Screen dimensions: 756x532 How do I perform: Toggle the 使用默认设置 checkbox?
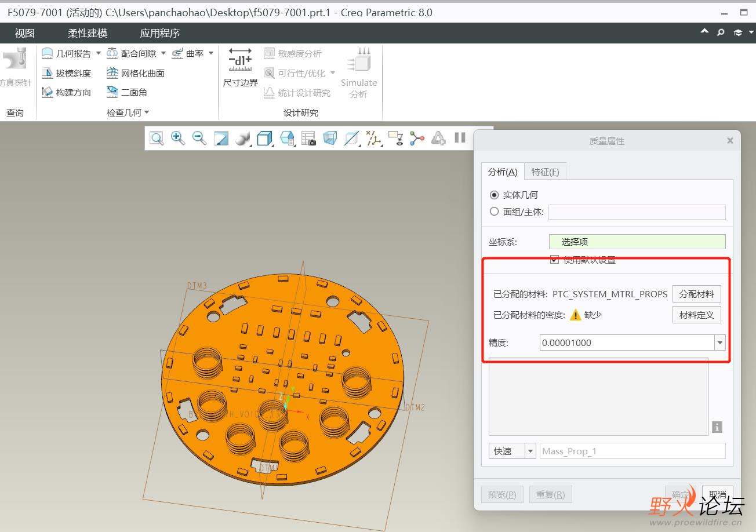[555, 260]
